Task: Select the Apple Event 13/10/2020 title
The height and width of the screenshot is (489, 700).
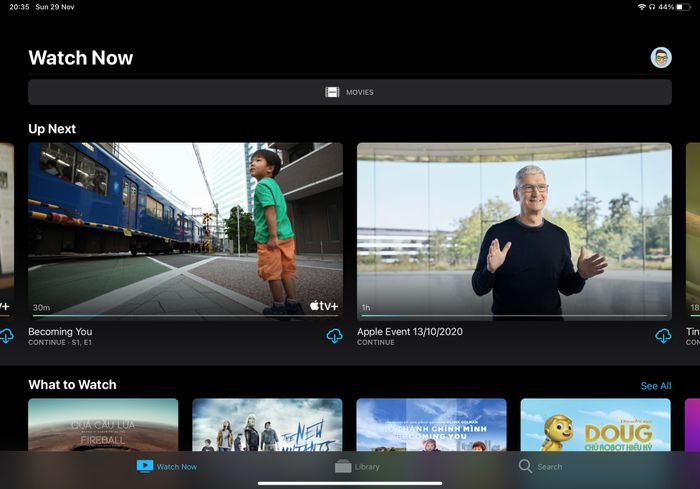Action: (410, 332)
